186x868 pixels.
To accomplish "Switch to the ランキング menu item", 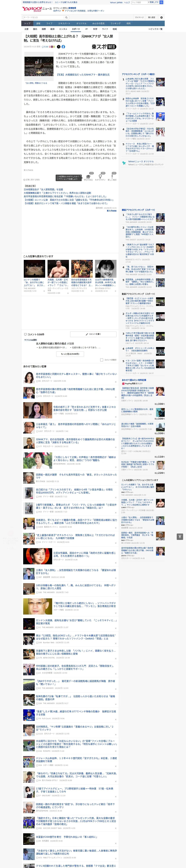I will pyautogui.click(x=115, y=24).
